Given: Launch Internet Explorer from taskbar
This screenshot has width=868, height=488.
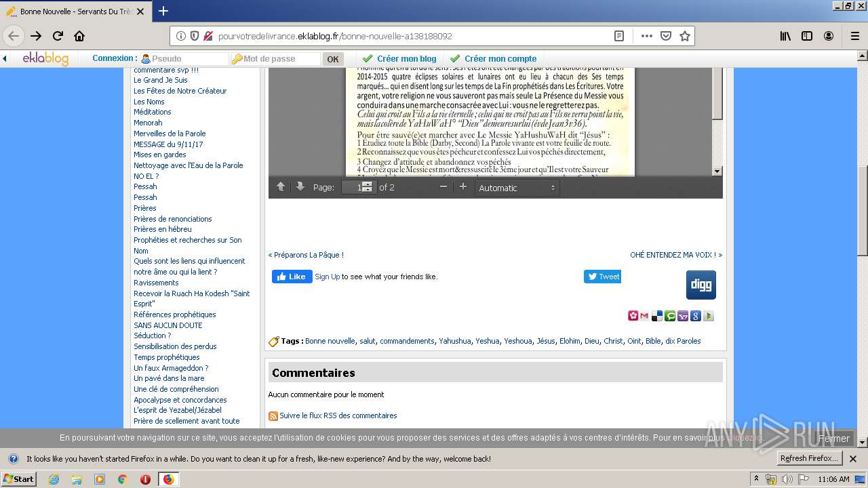Looking at the screenshot, I should (54, 479).
